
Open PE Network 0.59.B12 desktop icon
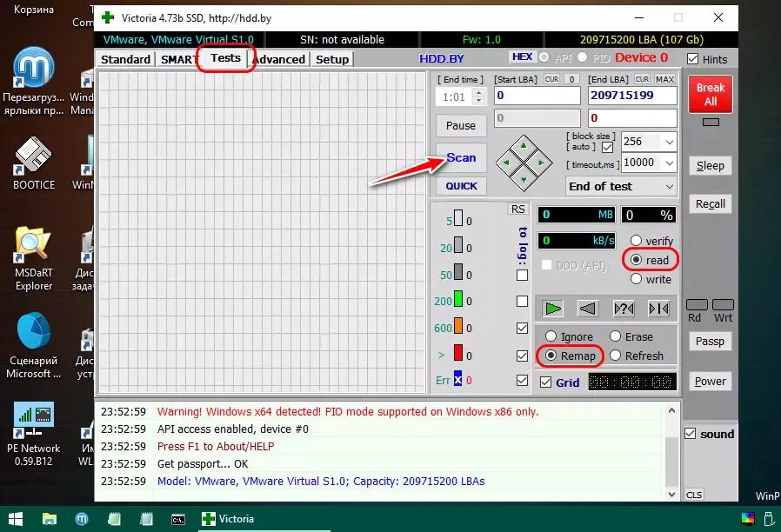(x=33, y=434)
